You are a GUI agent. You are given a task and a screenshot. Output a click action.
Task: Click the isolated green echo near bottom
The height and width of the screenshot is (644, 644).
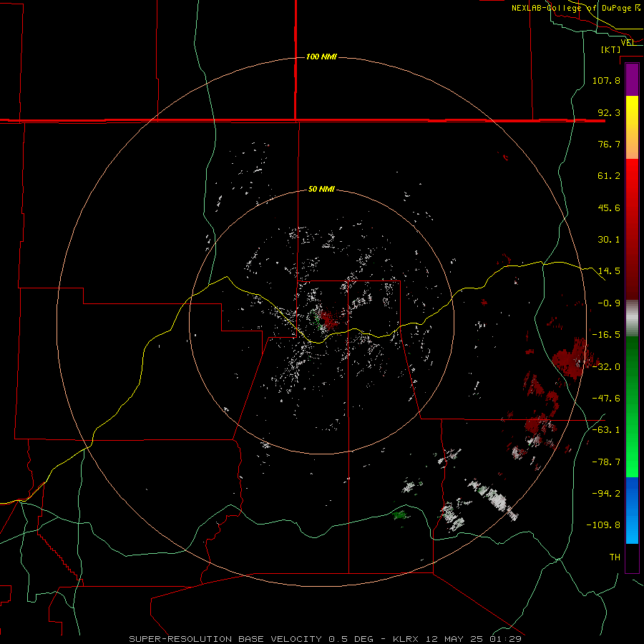click(x=400, y=514)
